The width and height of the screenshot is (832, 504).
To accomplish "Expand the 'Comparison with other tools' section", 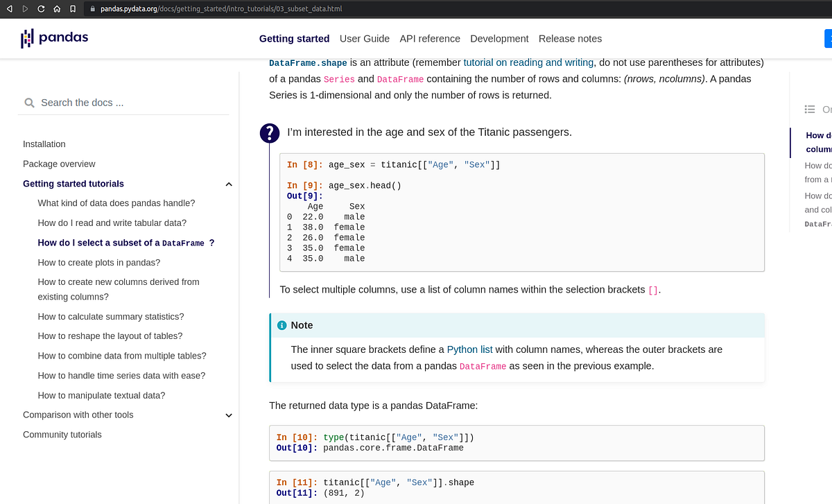I will point(229,415).
